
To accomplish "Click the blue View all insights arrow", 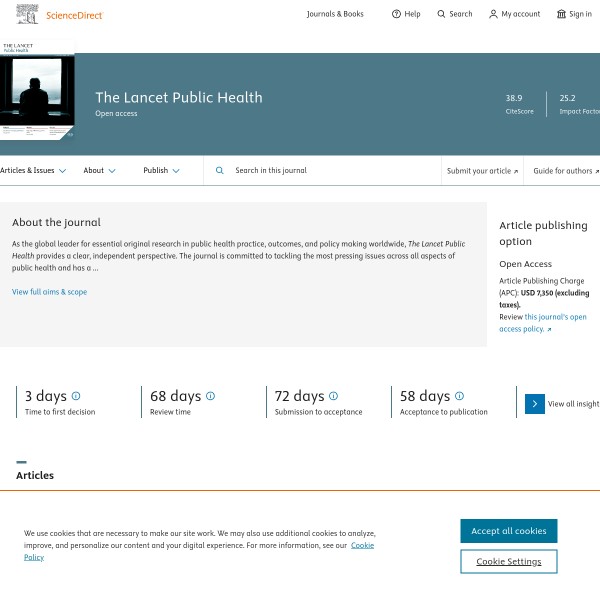I will pos(535,404).
